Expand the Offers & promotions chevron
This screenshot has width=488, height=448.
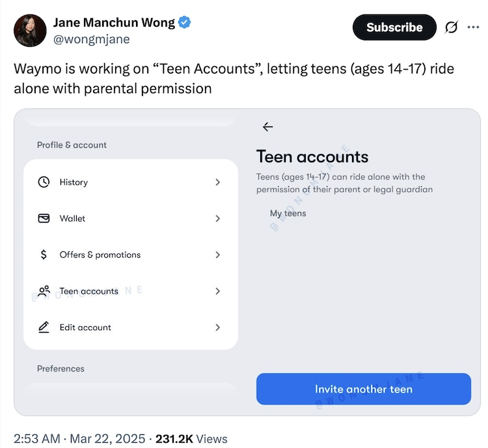coord(217,255)
